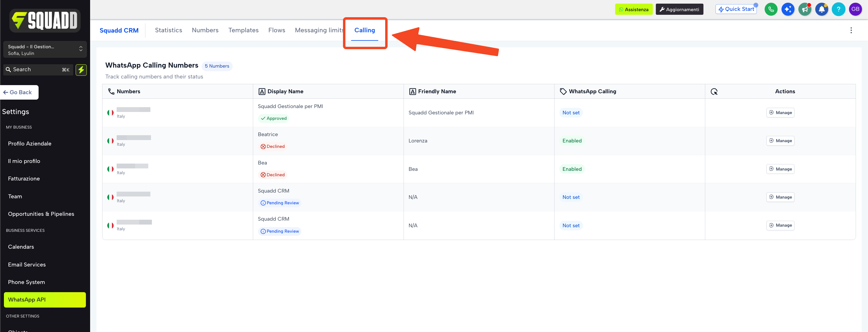Screen dimensions: 868x332
Task: Switch to the Numbers tab
Action: click(x=205, y=30)
